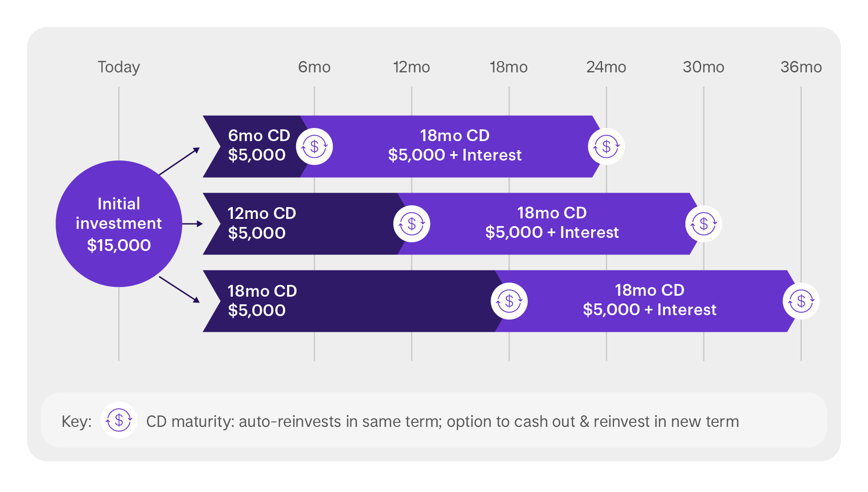Select the Initial investment $15,000 circle
The width and height of the screenshot is (868, 492).
[119, 224]
